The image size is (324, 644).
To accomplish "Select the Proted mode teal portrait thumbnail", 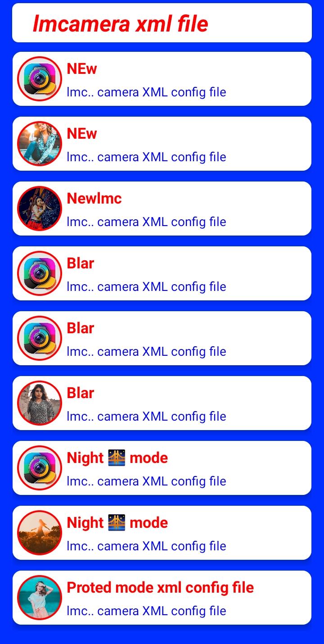I will pyautogui.click(x=40, y=598).
